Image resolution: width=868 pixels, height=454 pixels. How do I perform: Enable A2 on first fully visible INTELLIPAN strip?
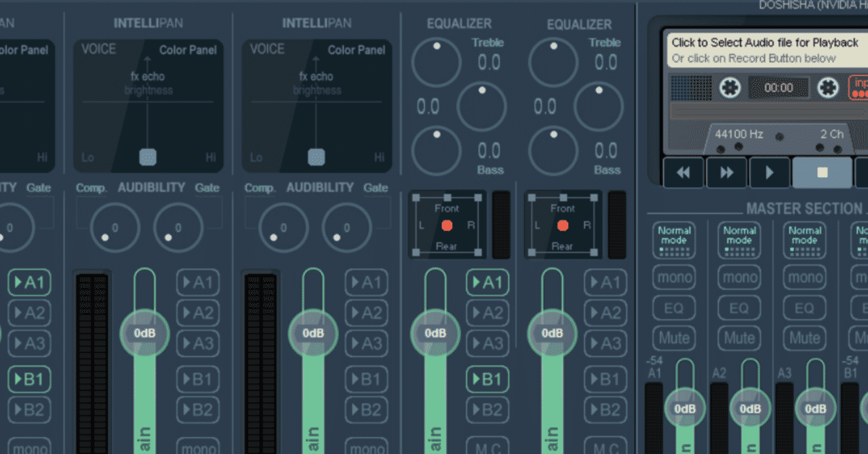[x=198, y=312]
